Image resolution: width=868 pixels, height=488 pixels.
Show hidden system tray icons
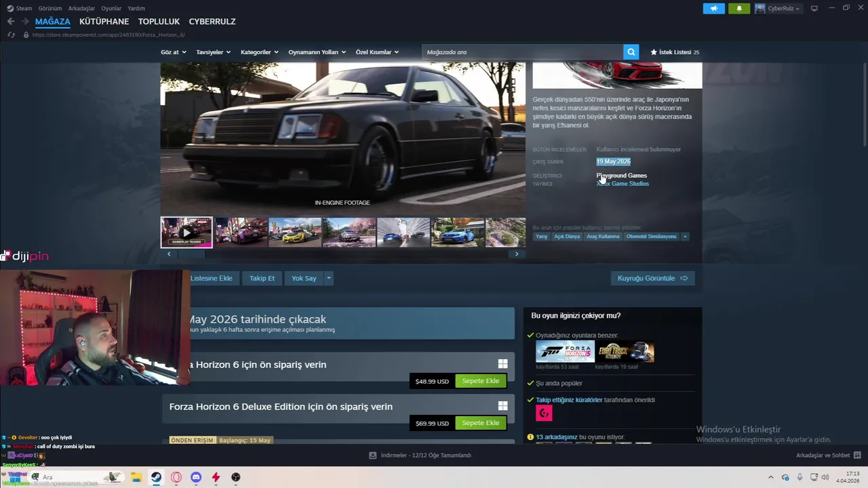(x=770, y=477)
